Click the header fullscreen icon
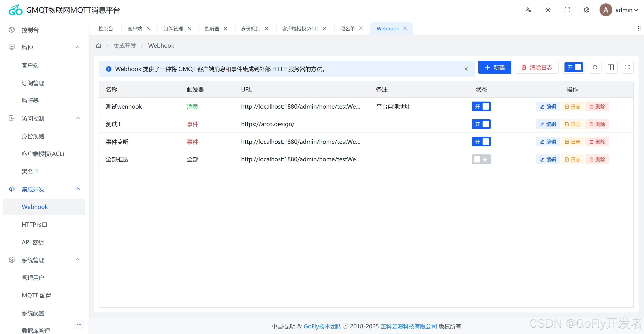 click(567, 10)
